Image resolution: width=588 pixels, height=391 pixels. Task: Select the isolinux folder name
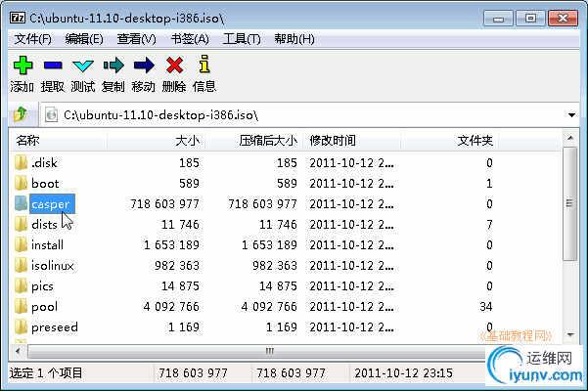click(x=53, y=266)
